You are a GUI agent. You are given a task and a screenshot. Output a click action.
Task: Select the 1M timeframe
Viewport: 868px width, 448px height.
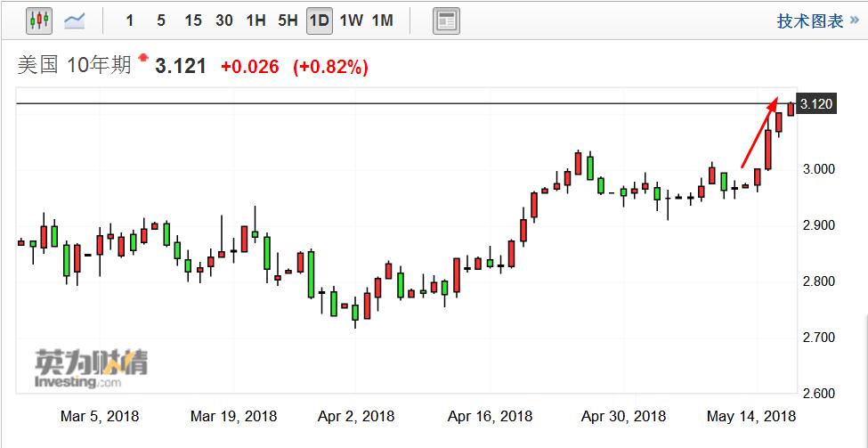(x=383, y=21)
